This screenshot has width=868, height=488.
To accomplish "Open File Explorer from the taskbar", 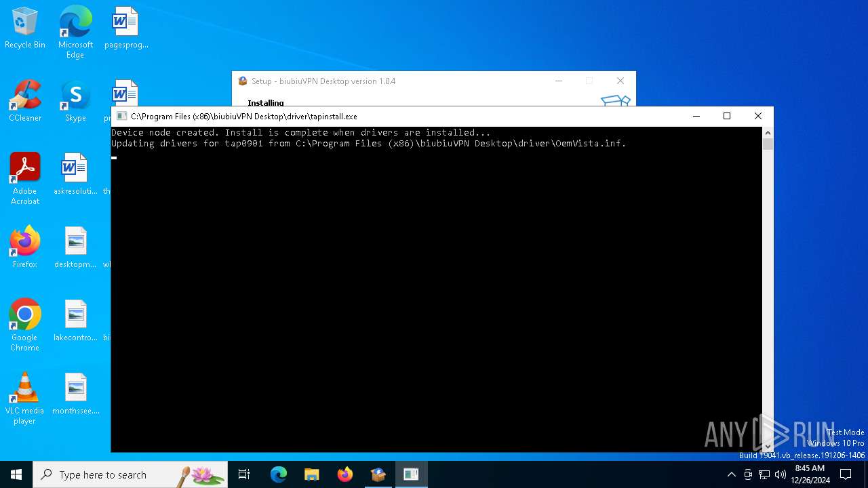I will (x=312, y=474).
